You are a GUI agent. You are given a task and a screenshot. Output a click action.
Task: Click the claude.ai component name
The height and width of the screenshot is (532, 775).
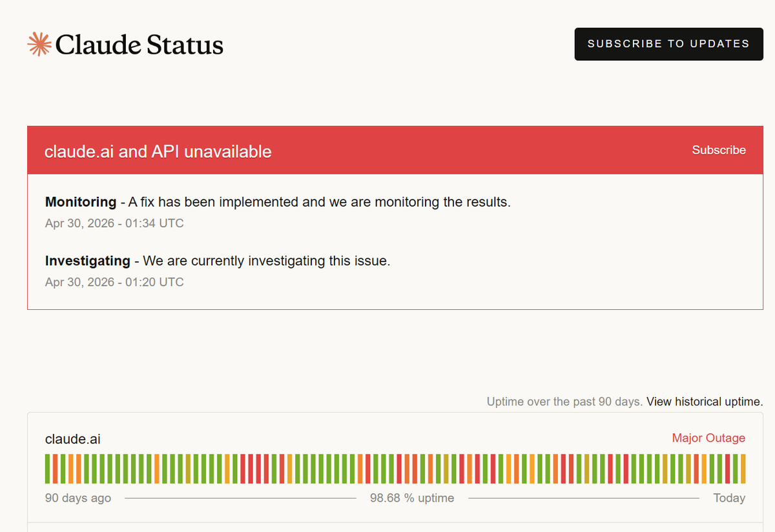[x=73, y=440]
